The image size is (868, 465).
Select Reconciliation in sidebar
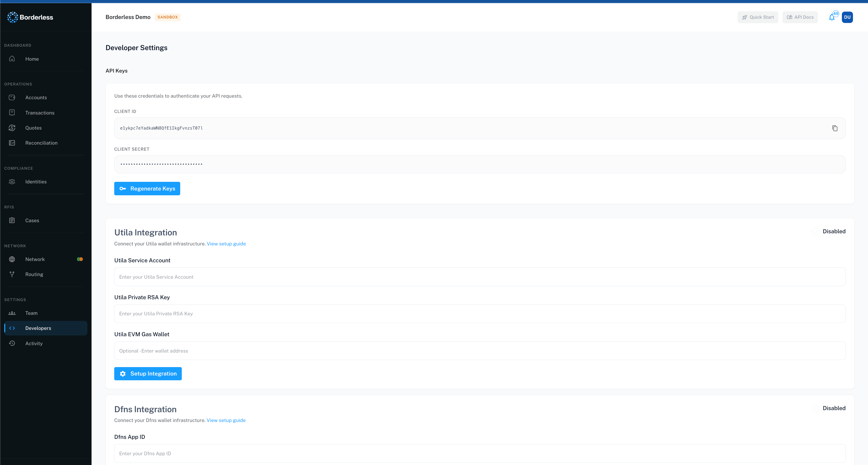tap(45, 143)
